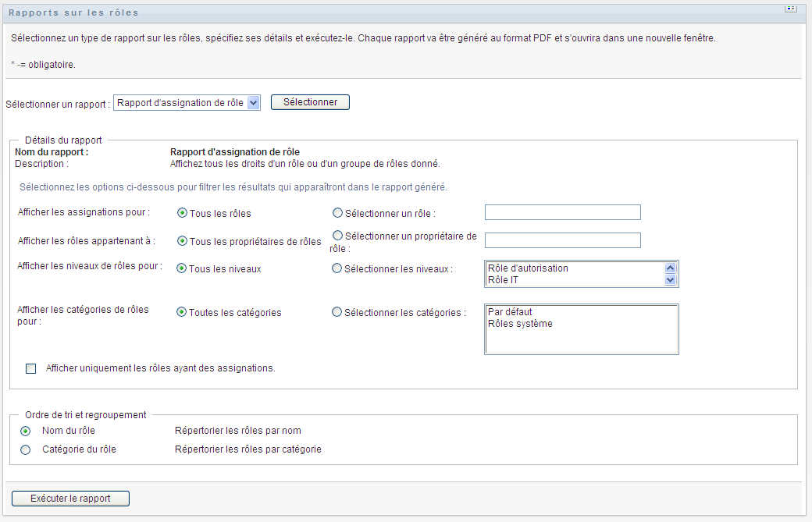Select 'Toutes les catégories' radio button
Image resolution: width=812 pixels, height=522 pixels.
click(x=182, y=312)
